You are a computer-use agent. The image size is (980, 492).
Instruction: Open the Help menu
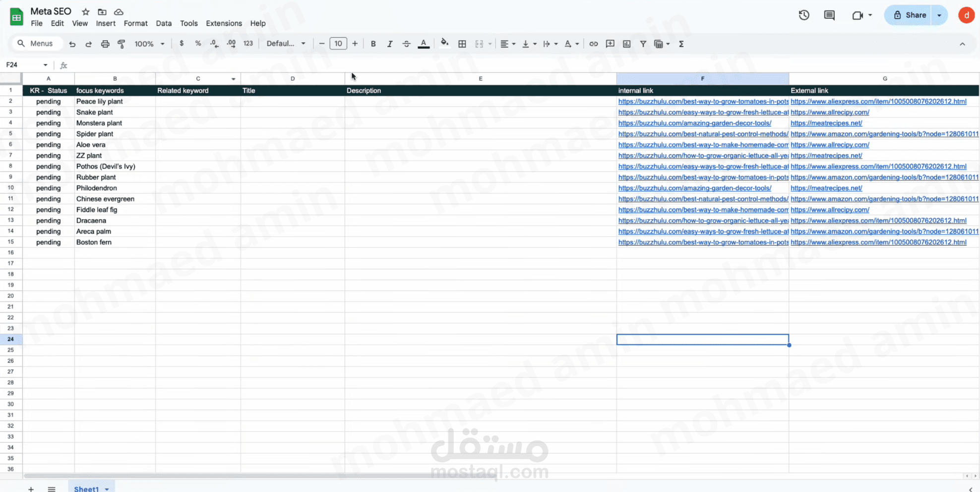tap(258, 23)
